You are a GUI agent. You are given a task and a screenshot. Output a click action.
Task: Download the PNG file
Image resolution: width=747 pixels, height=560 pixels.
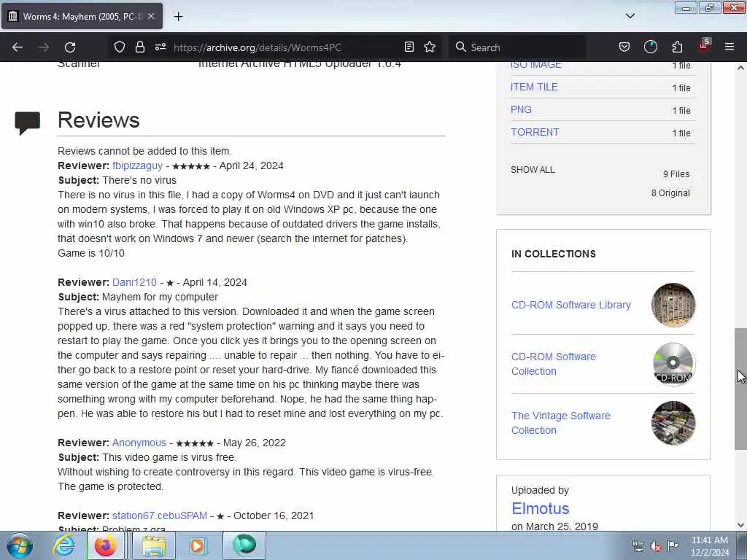point(521,109)
